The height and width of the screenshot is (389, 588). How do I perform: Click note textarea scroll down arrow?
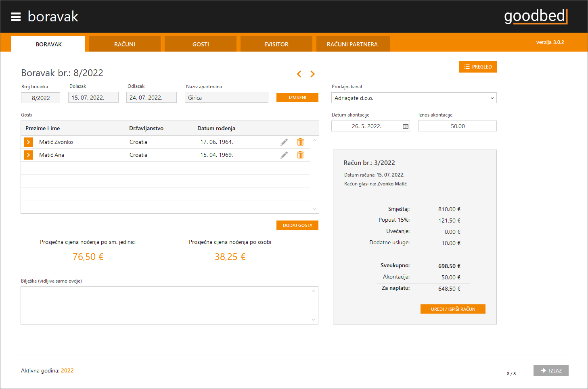pos(314,320)
